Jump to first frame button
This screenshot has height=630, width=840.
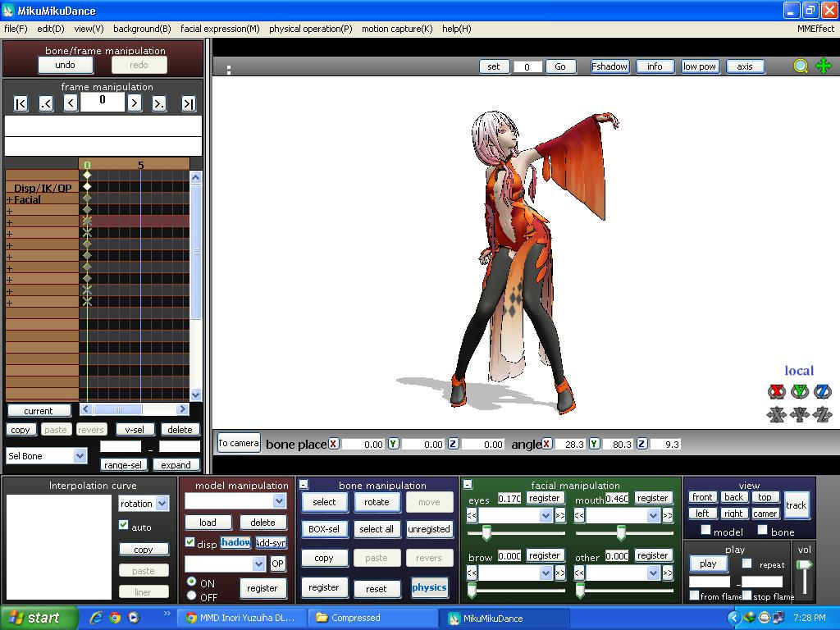click(21, 103)
